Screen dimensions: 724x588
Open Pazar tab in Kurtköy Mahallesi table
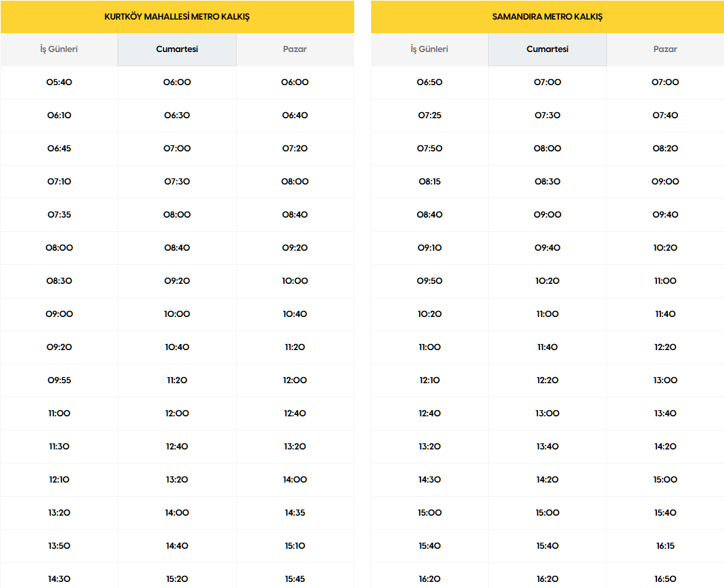(295, 49)
